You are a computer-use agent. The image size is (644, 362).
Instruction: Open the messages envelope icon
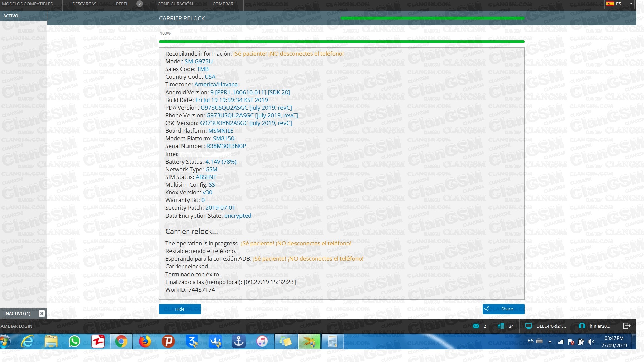pyautogui.click(x=476, y=326)
